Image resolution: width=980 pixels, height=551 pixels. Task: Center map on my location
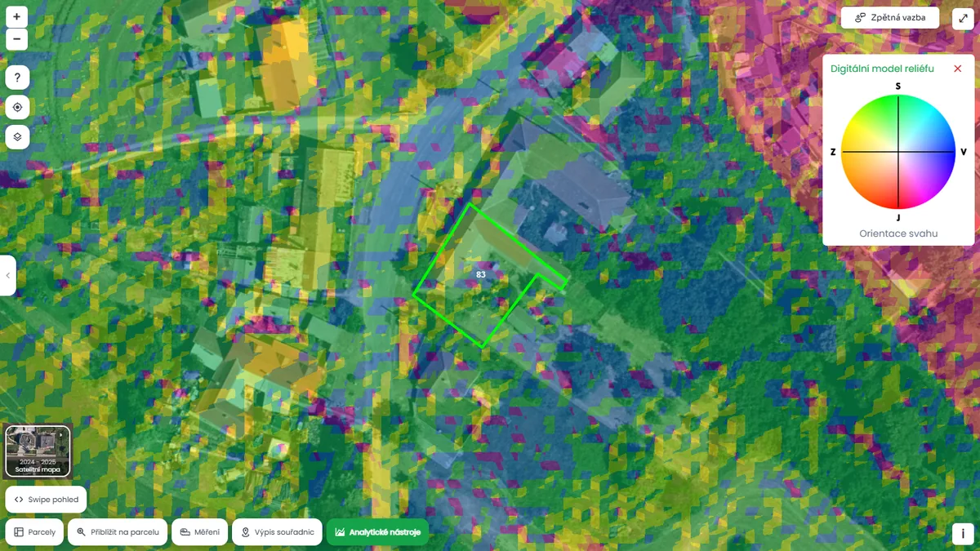tap(17, 107)
